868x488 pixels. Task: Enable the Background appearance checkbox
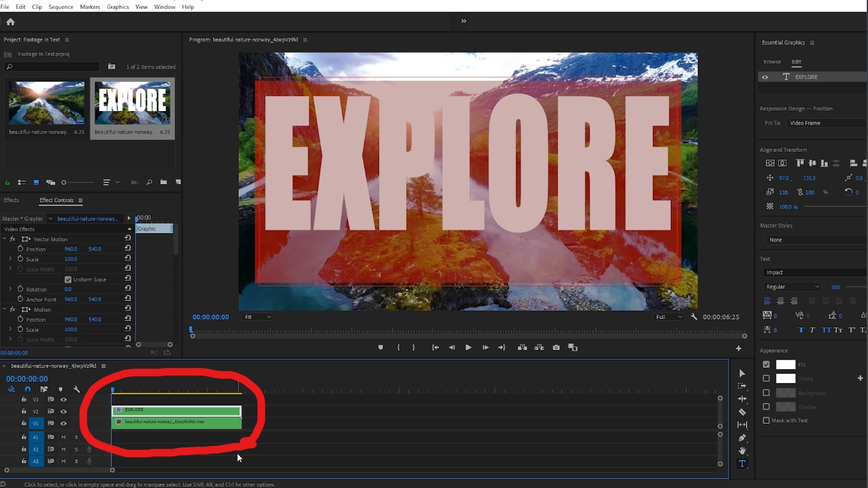tap(766, 393)
